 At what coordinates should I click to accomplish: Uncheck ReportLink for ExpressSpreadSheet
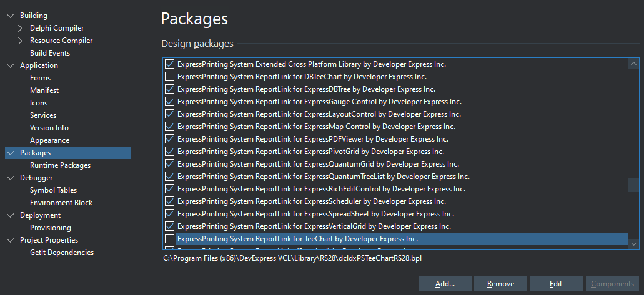[x=169, y=214]
